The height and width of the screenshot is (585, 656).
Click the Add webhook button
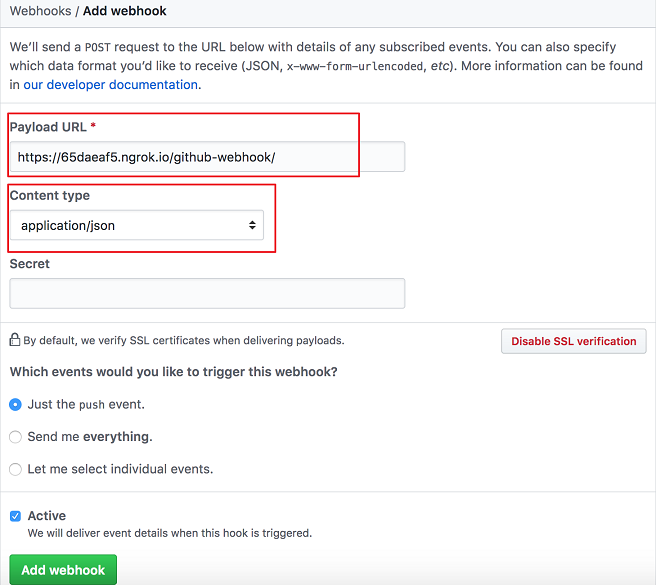(63, 570)
